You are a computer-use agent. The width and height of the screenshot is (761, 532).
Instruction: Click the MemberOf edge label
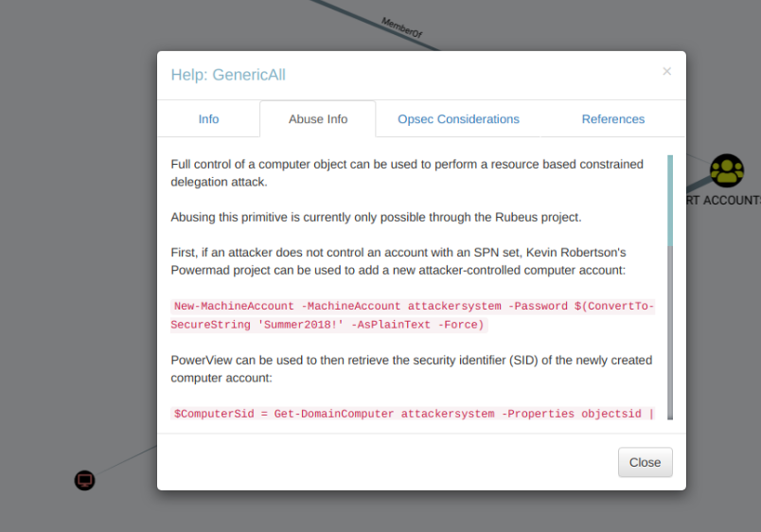click(x=402, y=27)
